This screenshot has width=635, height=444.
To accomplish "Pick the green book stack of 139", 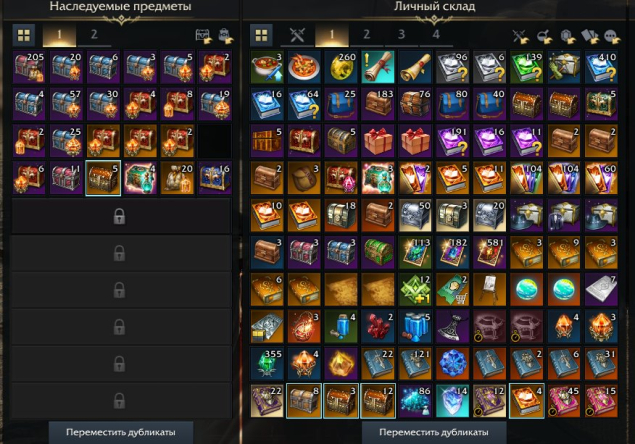I will click(x=526, y=67).
